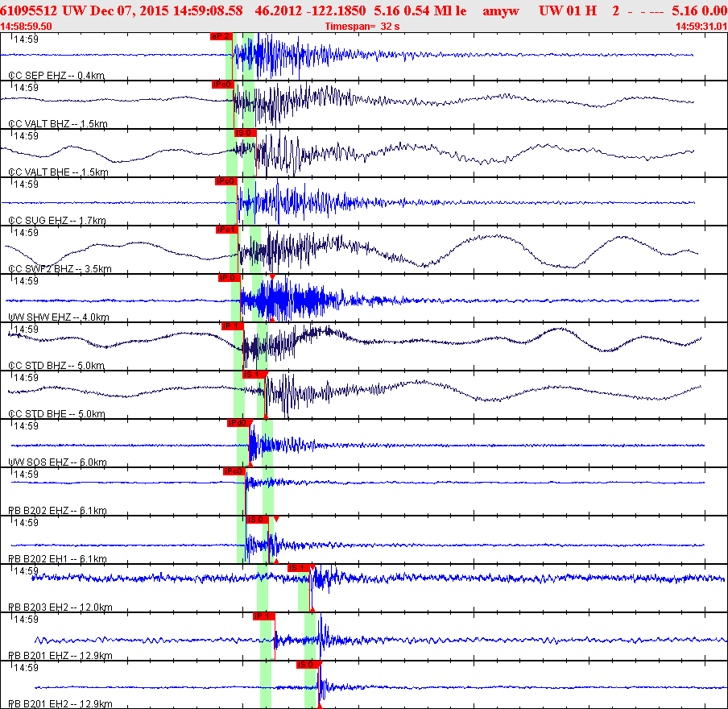
Task: Click the red triangle atop B202 EH1 trace
Action: pyautogui.click(x=276, y=520)
